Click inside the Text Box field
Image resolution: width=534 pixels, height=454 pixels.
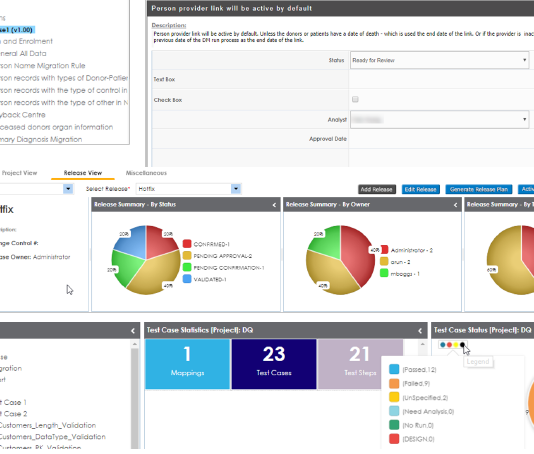(x=441, y=79)
